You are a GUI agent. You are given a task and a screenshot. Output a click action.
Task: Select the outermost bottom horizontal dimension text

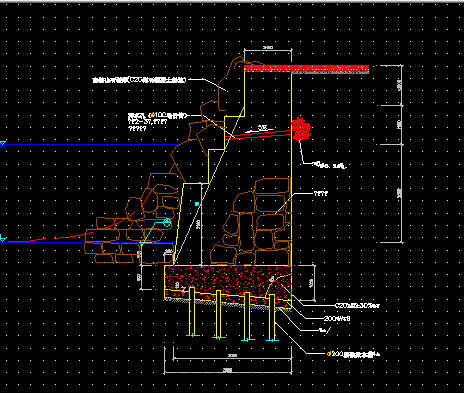coord(227,370)
